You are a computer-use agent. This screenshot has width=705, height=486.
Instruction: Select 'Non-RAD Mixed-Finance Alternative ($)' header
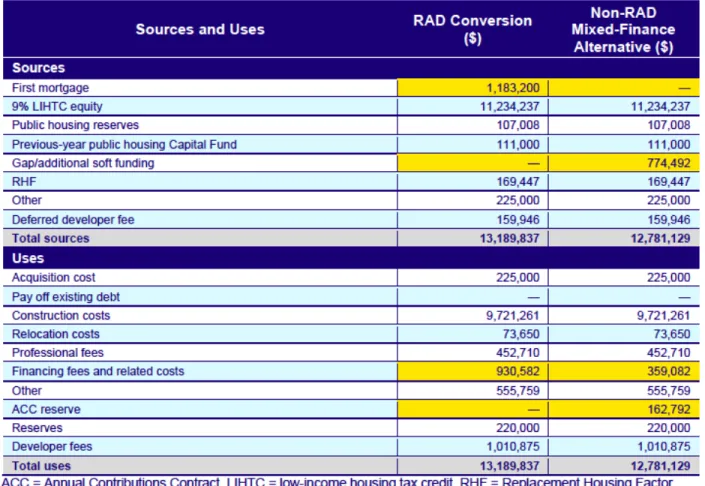click(x=623, y=30)
